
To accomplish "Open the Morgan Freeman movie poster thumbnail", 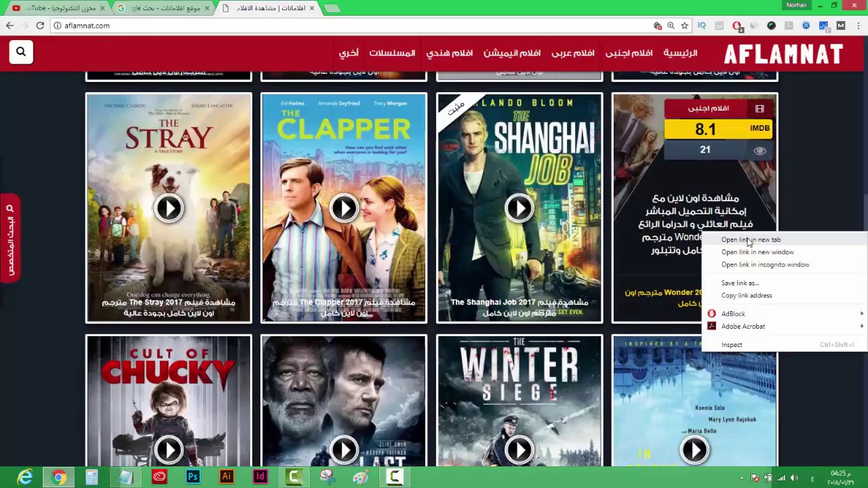I will click(344, 401).
